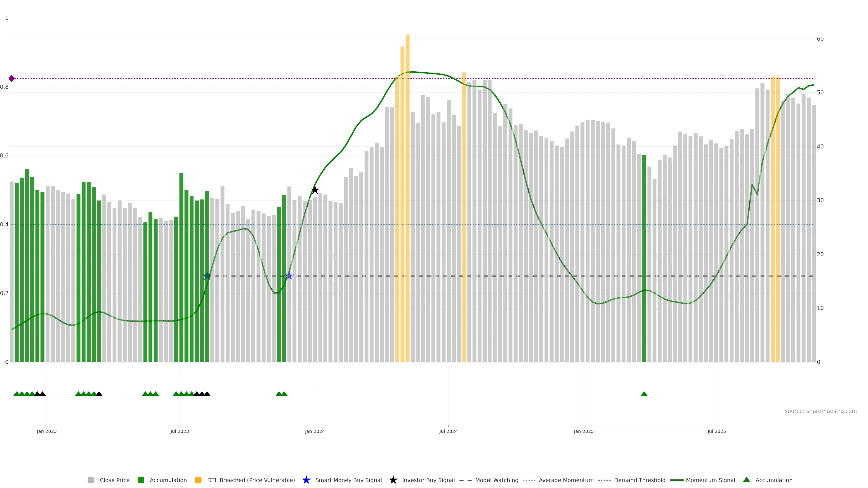Click the green Accumulation legend swatch

click(x=141, y=480)
